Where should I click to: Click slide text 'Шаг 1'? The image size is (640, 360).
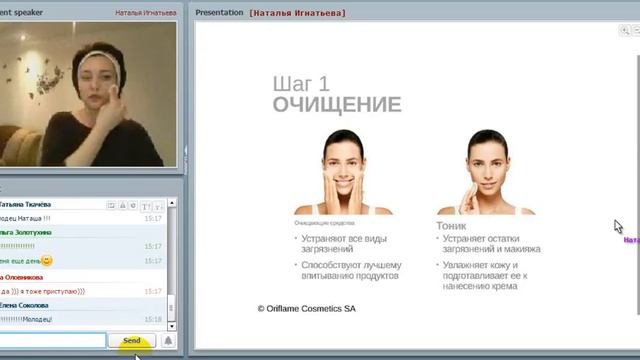click(x=301, y=84)
